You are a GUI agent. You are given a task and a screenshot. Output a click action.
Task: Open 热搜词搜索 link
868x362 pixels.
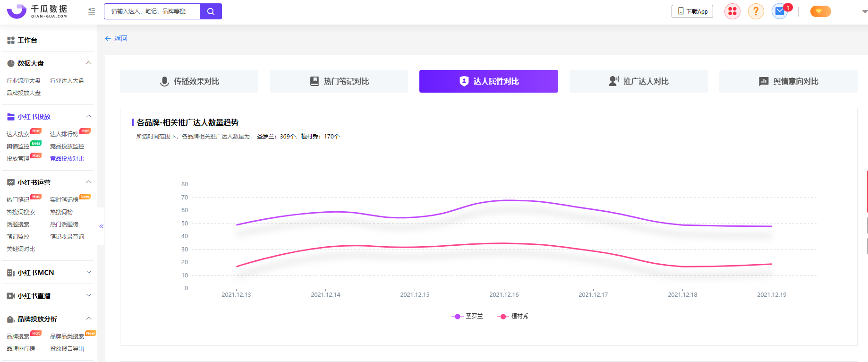tap(21, 212)
